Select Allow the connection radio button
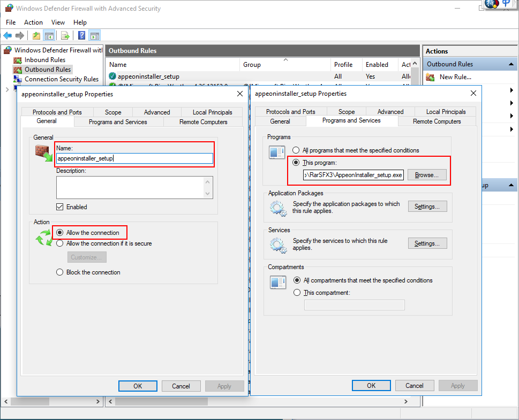 pos(59,232)
